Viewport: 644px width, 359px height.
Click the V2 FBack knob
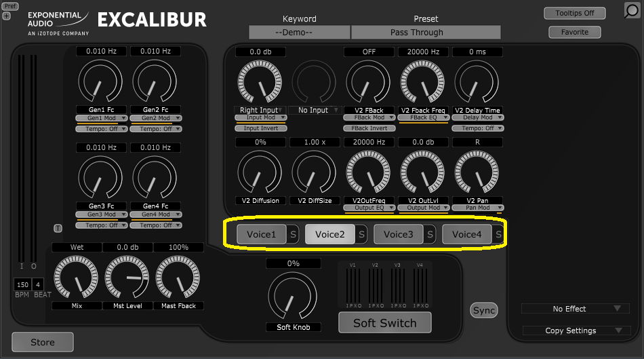[x=368, y=82]
